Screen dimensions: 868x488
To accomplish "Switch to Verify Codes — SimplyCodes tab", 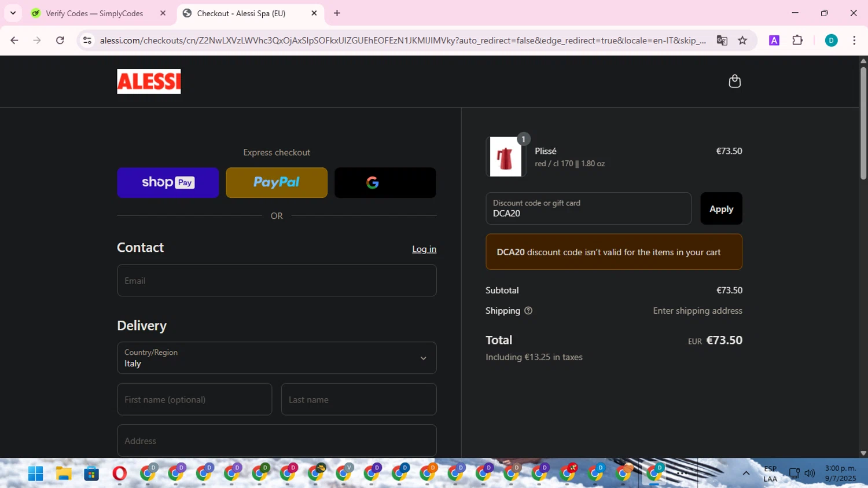I will 94,13.
